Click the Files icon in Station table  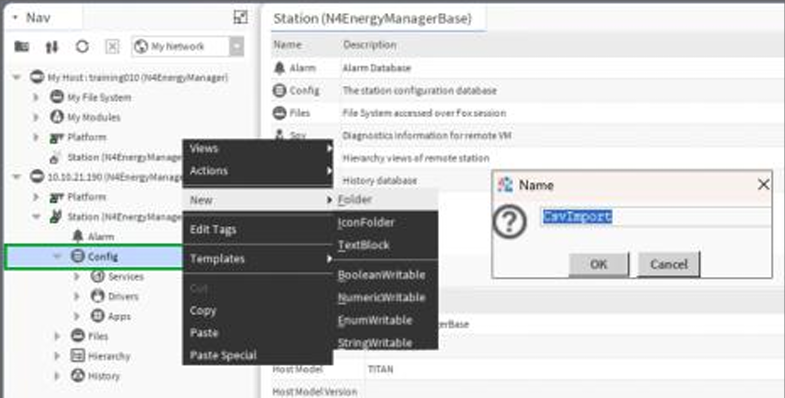point(279,113)
